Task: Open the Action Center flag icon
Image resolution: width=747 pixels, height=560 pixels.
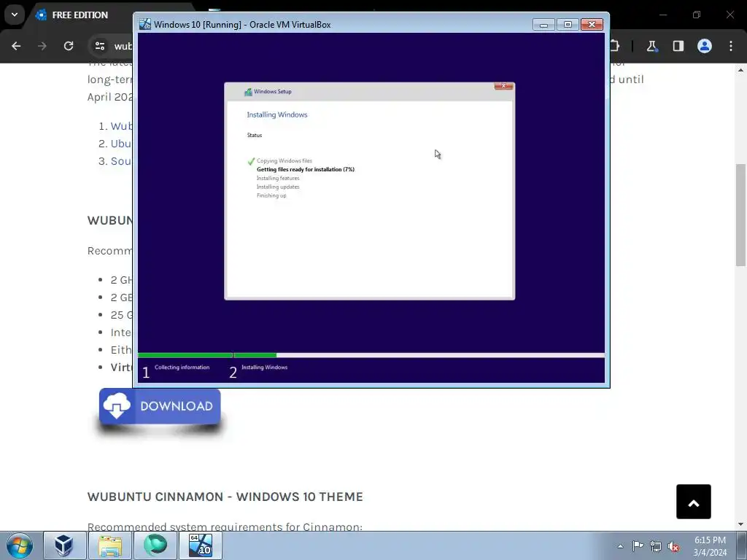Action: pyautogui.click(x=638, y=546)
